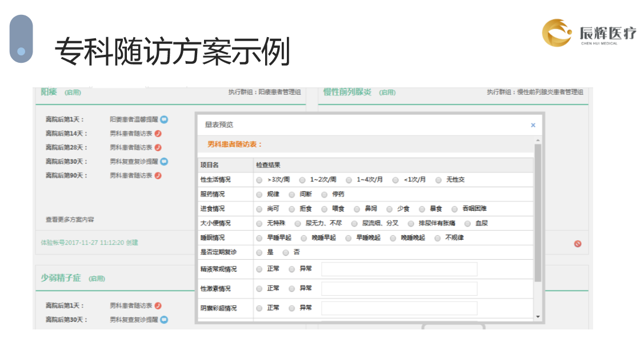Viewport: 644px width, 338px height.
Task: Select 拒食 for 进食情况
Action: [291, 209]
